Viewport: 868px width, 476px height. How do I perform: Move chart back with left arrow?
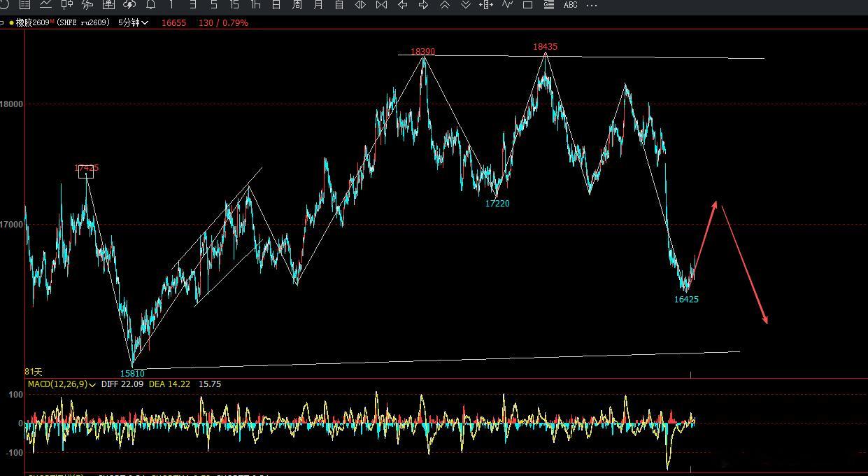(x=402, y=5)
